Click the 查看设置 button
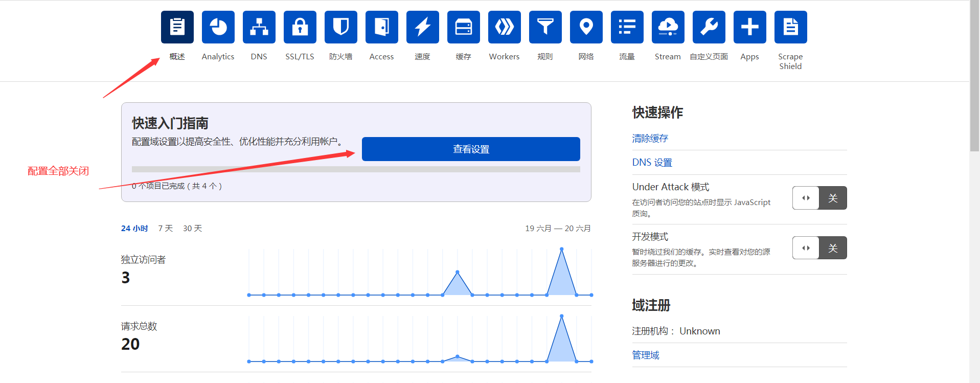The height and width of the screenshot is (383, 980). 471,149
